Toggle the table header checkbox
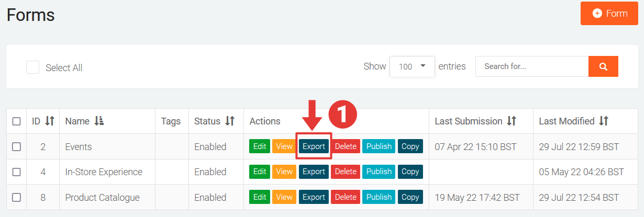This screenshot has height=217, width=644. (16, 121)
